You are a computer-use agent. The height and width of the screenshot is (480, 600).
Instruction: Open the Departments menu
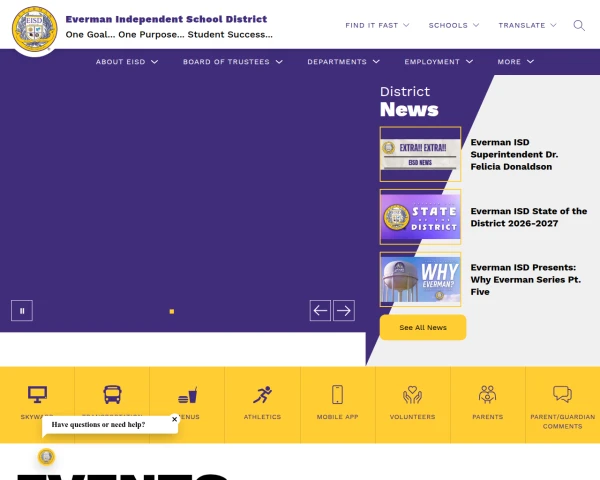click(x=344, y=62)
